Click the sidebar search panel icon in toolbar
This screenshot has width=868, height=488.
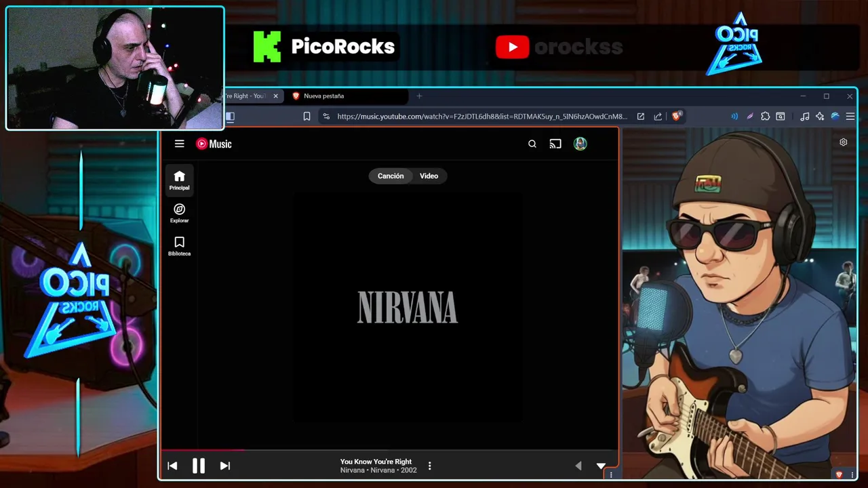(781, 117)
